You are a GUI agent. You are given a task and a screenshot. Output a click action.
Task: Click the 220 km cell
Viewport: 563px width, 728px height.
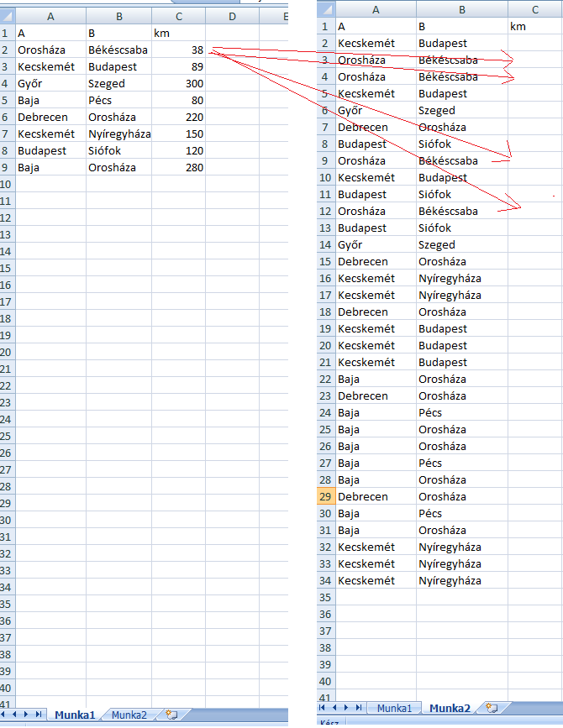179,117
